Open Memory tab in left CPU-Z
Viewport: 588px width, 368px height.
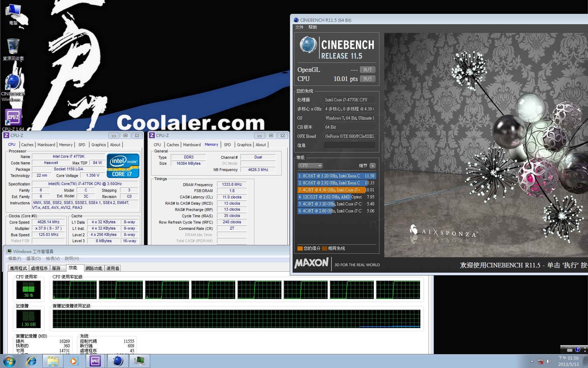pos(66,145)
